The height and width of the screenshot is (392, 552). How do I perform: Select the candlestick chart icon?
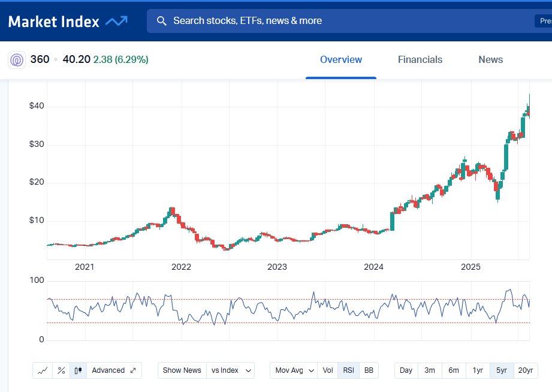coord(79,370)
